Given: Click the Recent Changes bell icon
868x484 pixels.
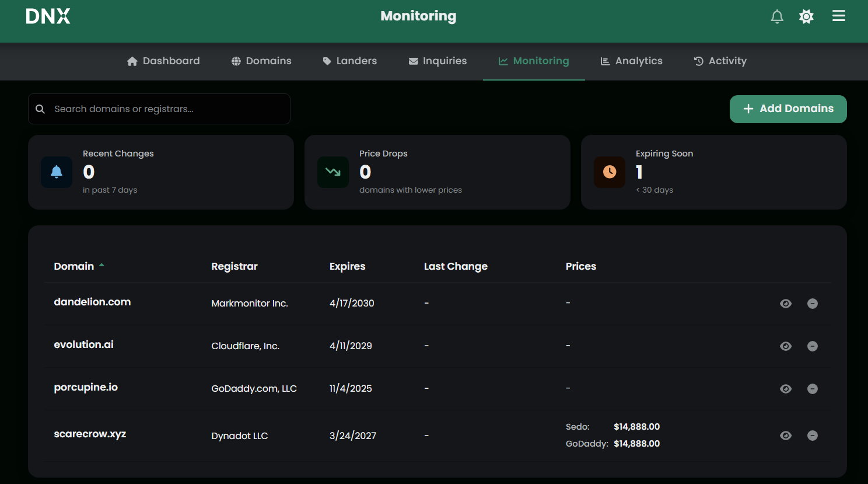Looking at the screenshot, I should pyautogui.click(x=56, y=172).
